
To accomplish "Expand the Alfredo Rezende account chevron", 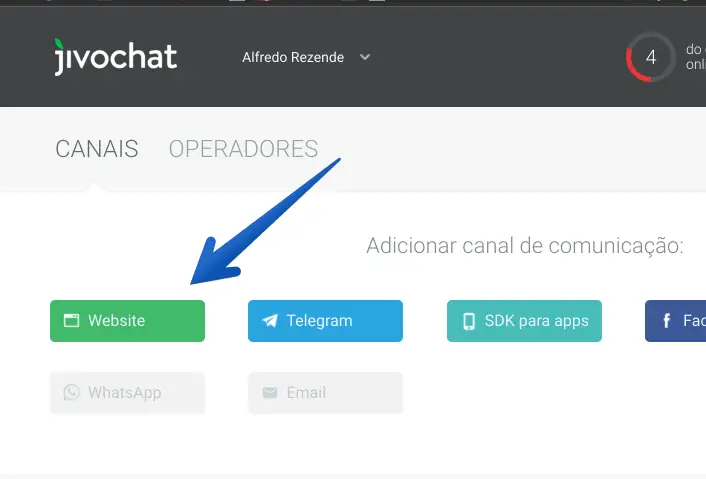I will click(365, 57).
